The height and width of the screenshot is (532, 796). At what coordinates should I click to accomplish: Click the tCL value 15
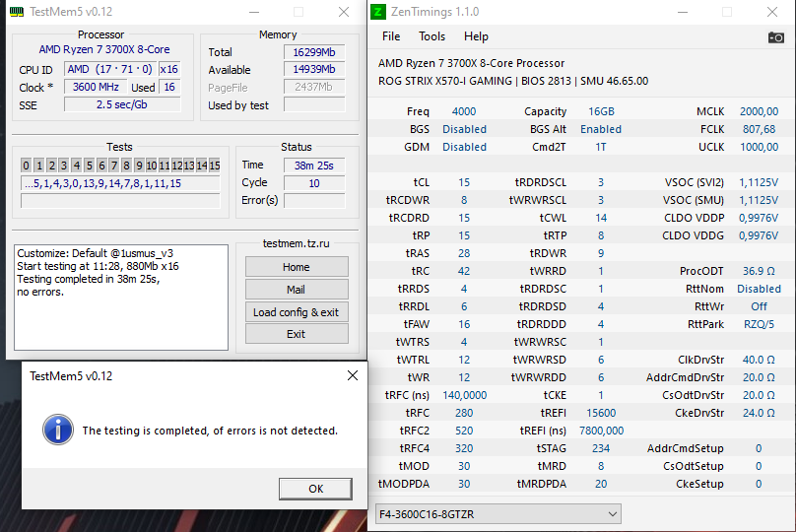(464, 182)
